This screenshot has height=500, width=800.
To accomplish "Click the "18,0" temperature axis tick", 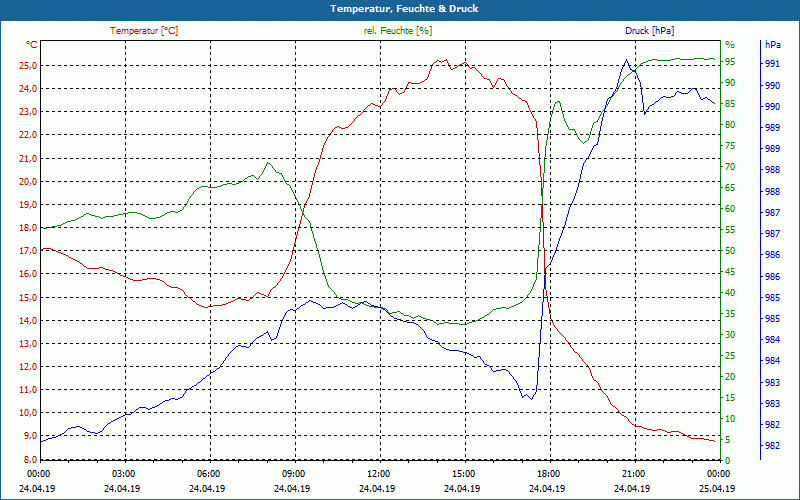I will (28, 228).
